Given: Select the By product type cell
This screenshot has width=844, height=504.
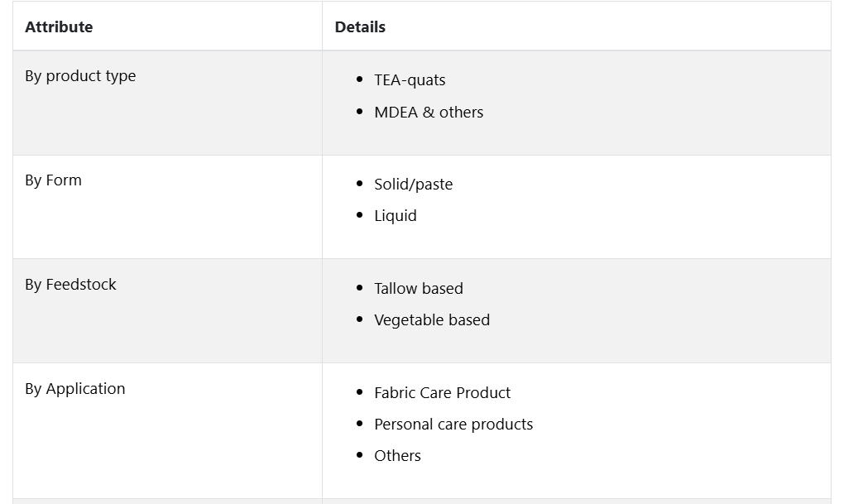Looking at the screenshot, I should (x=80, y=76).
